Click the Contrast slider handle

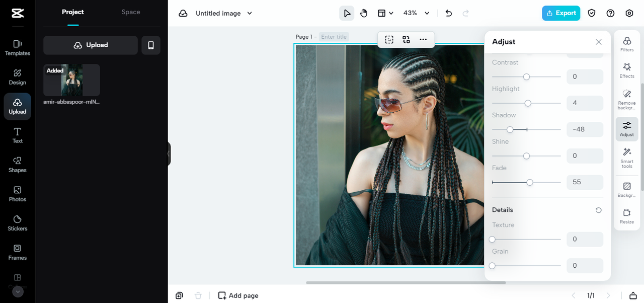click(526, 77)
